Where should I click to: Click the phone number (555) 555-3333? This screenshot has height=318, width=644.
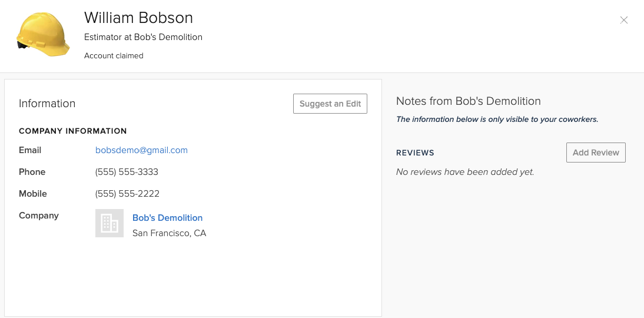[x=127, y=172]
